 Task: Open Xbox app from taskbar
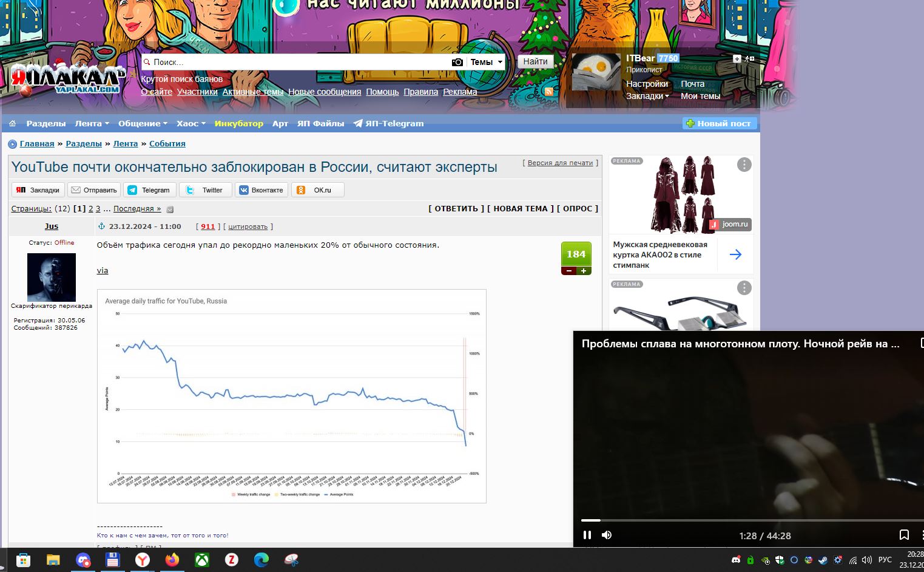click(x=202, y=560)
